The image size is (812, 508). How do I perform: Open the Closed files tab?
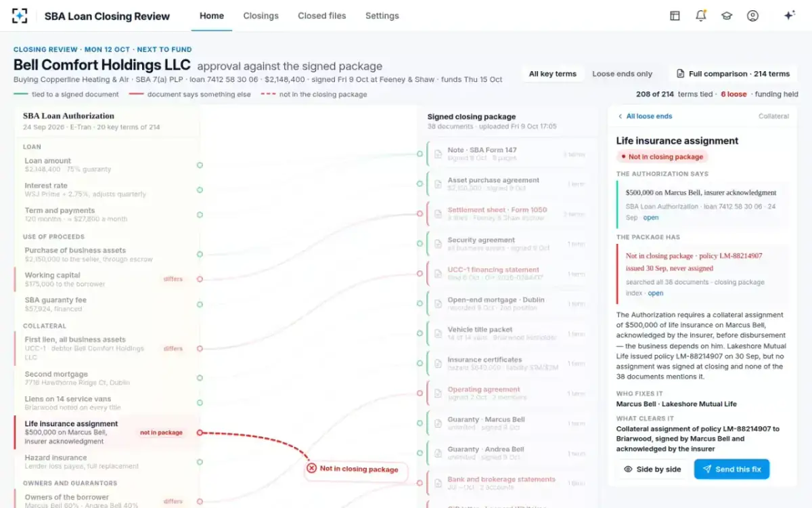coord(322,16)
